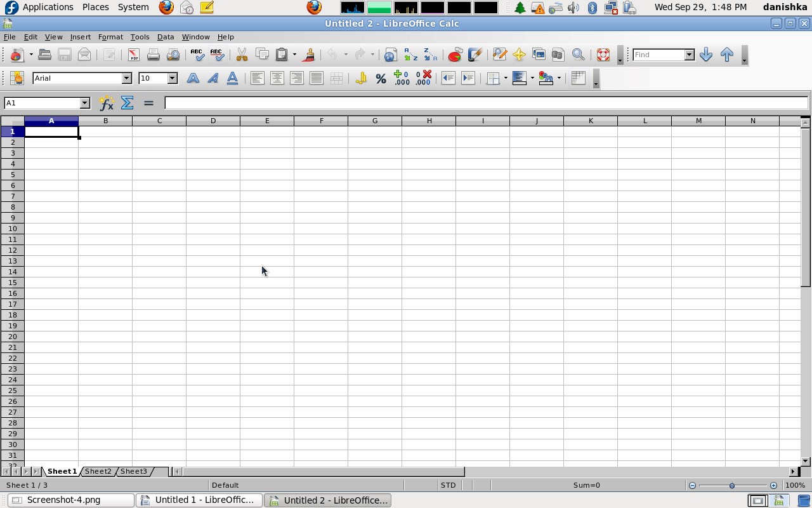Copy selection using Copy icon

tap(261, 55)
